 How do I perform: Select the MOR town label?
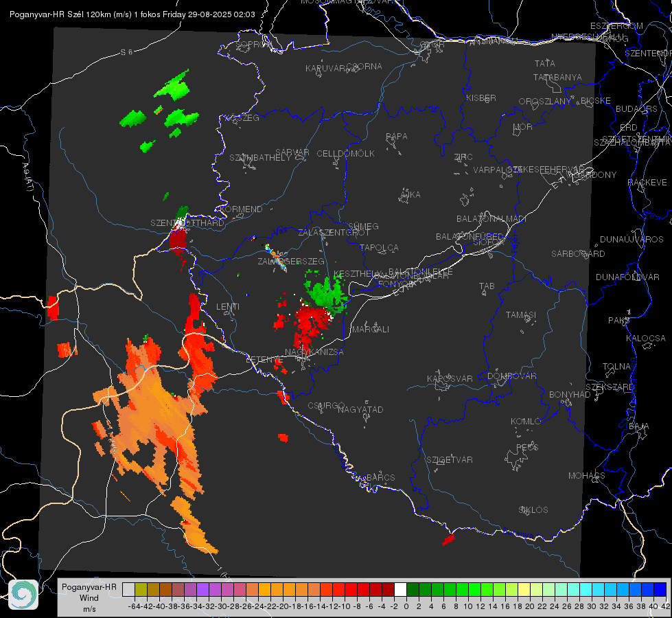point(523,127)
